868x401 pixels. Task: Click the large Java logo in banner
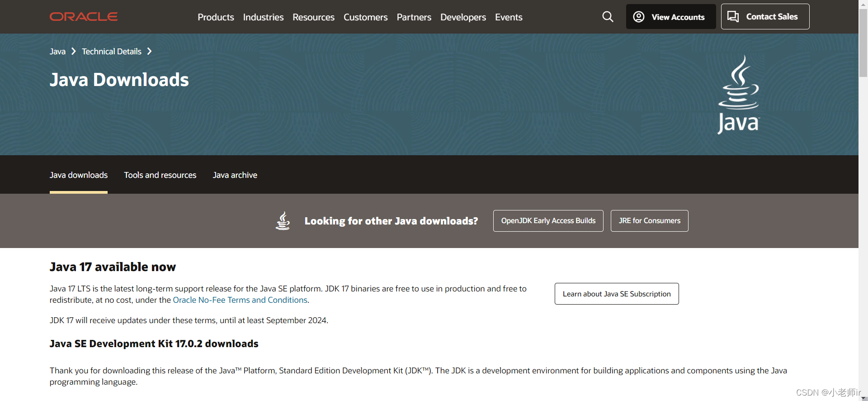(x=739, y=95)
